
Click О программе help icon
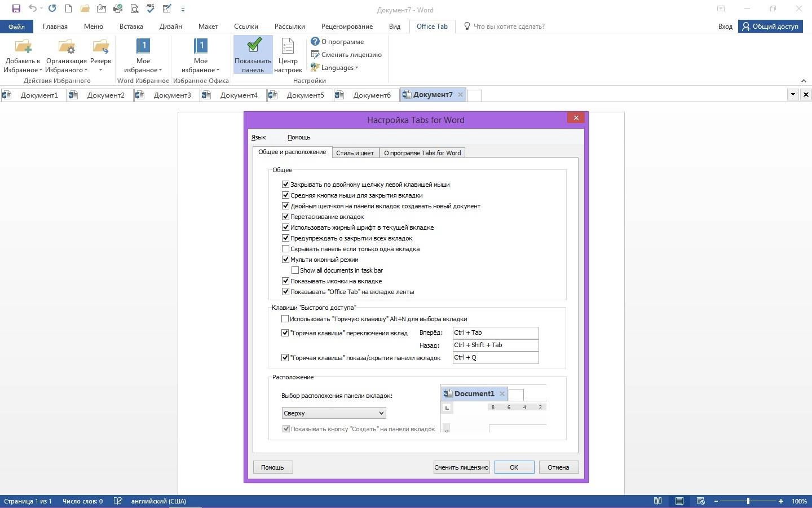coord(315,41)
